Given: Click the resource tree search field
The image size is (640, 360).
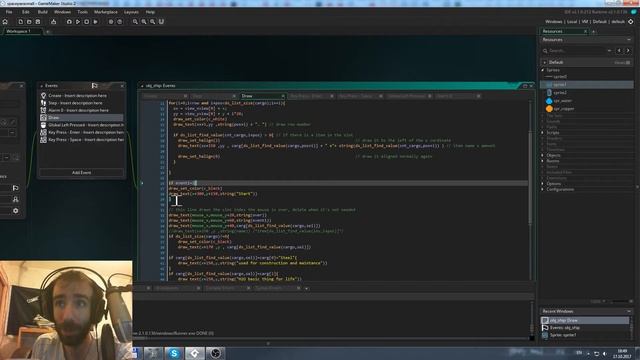Looking at the screenshot, I should [576, 51].
